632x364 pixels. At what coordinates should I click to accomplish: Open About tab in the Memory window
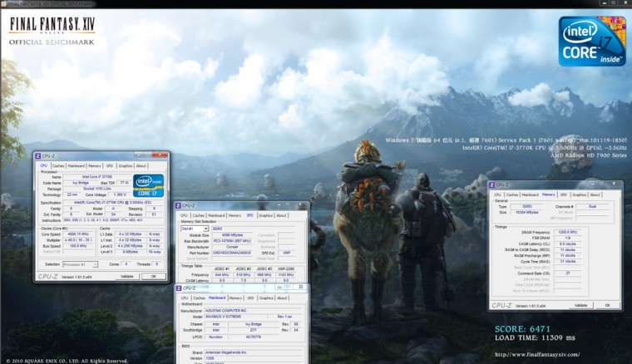click(x=595, y=195)
